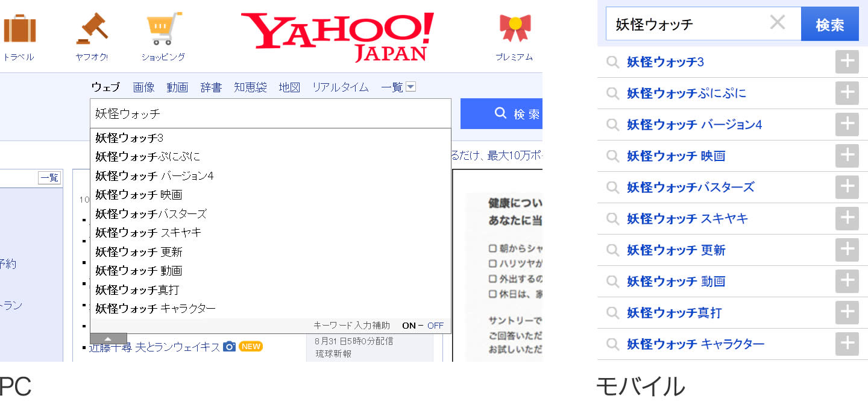
Task: Click the blue 検索 button on PC
Action: [x=502, y=114]
